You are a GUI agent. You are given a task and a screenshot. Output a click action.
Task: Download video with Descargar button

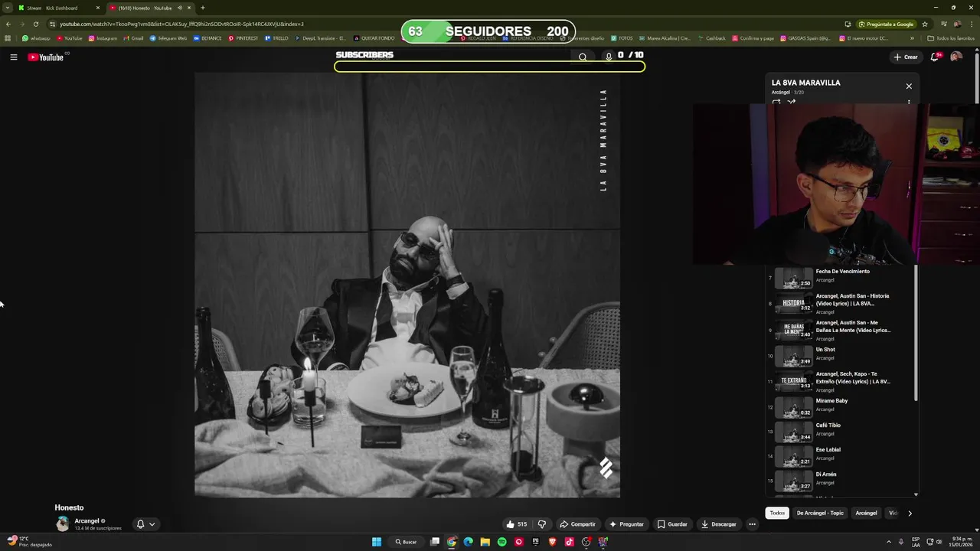coord(718,524)
